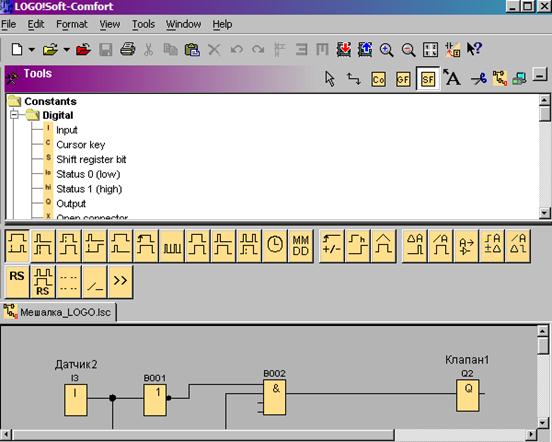Open dropdown arrow next to Open file
The height and width of the screenshot is (442, 552).
tap(67, 50)
